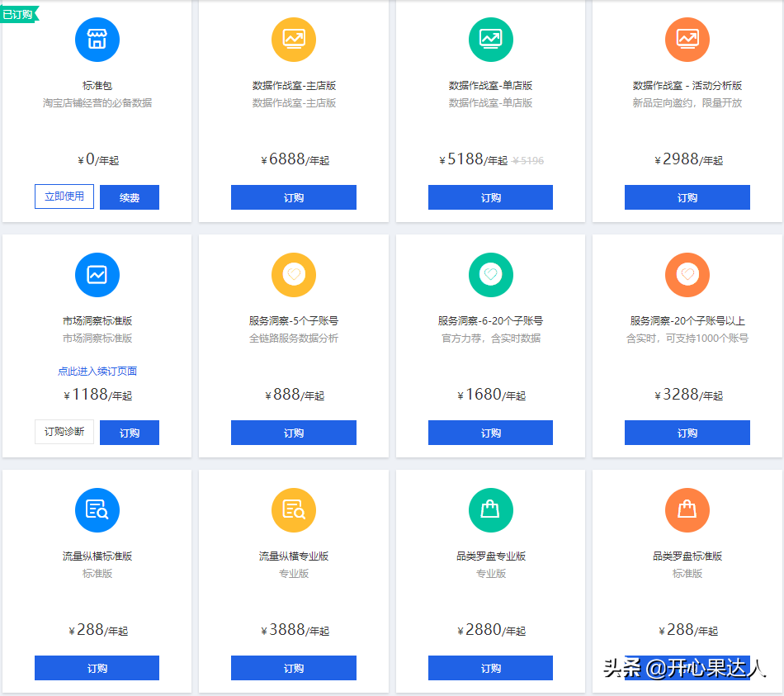784x696 pixels.
Task: Open the 点此进入续订页面 link
Action: (x=97, y=372)
